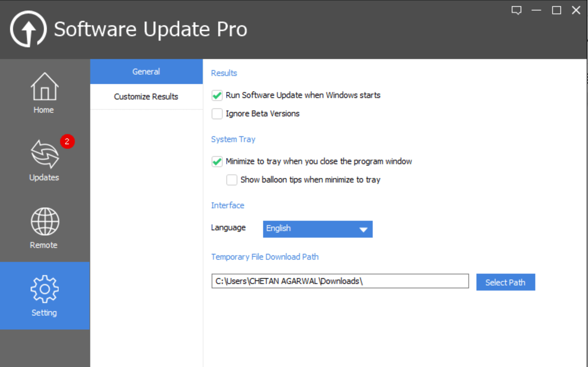Maximize the Software Update Pro window
This screenshot has width=588, height=367.
point(557,10)
